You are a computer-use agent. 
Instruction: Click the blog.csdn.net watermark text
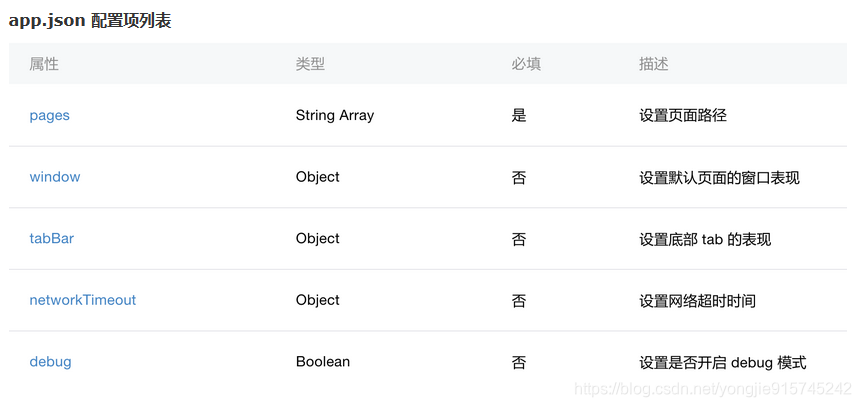713,389
